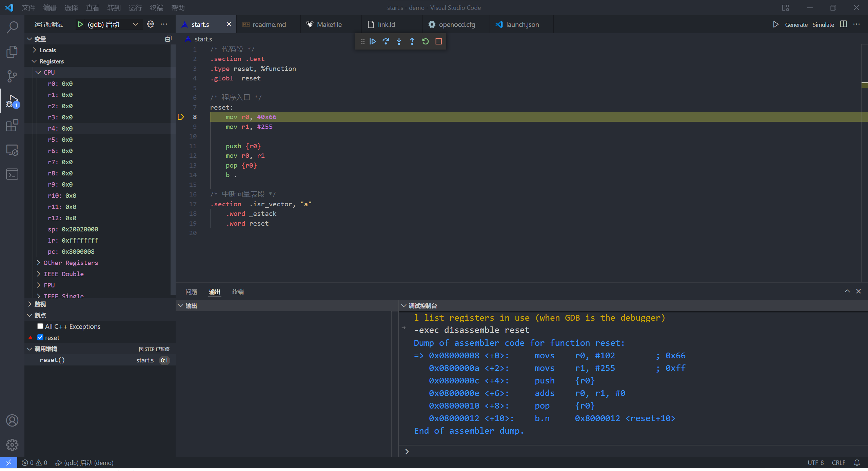Click the Simulate button
868x471 pixels.
pos(823,25)
